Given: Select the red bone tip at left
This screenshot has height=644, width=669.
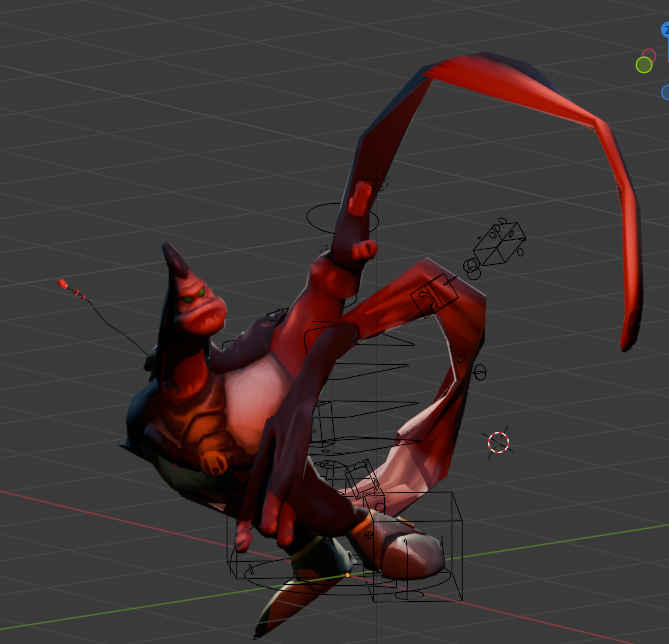Looking at the screenshot, I should pos(63,284).
